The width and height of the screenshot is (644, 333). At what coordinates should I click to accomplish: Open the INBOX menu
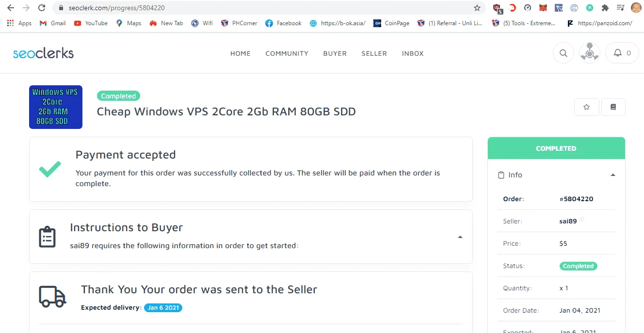413,54
